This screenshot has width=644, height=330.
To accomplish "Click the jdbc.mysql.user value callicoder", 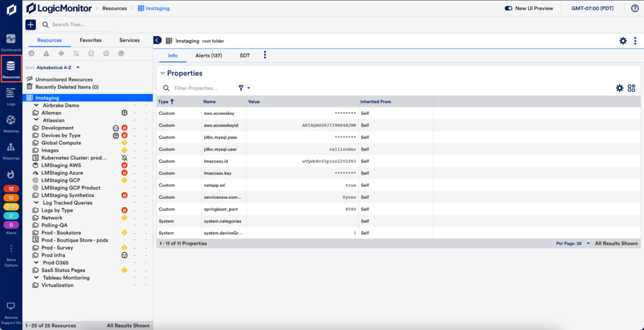I will click(x=343, y=149).
